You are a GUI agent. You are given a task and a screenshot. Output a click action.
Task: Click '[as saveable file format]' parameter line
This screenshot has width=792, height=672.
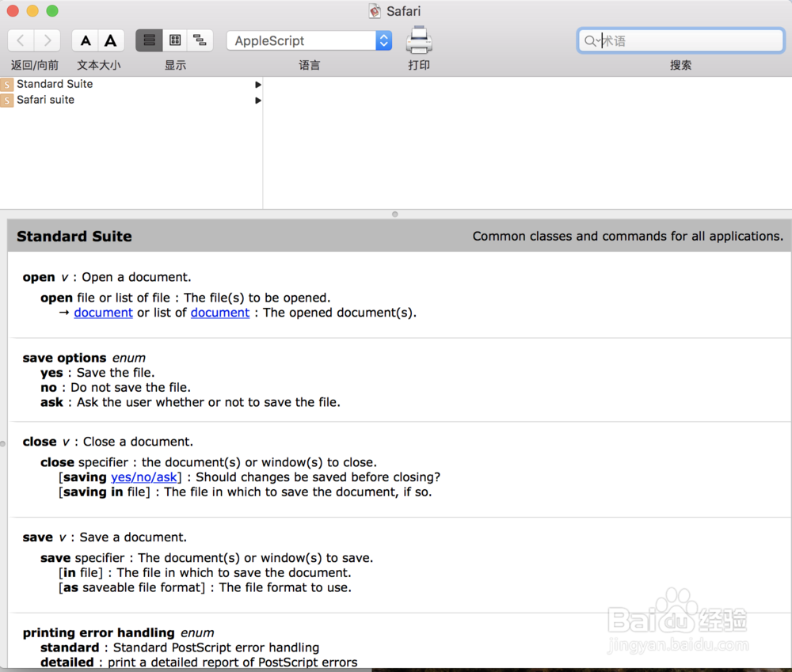205,587
